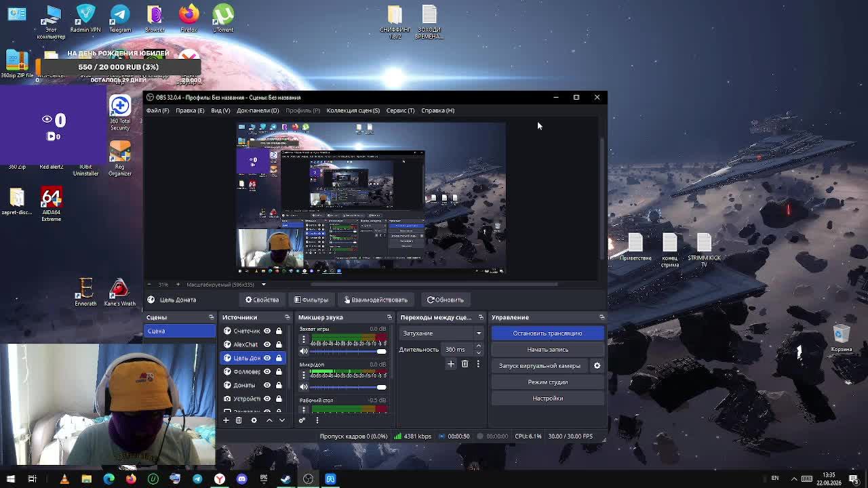Open the Сервис menu

pos(400,110)
